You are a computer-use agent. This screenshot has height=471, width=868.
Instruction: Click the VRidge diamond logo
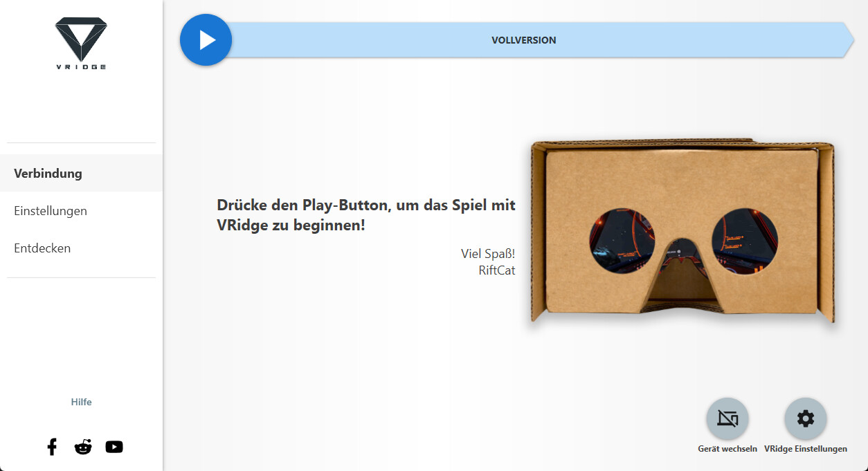click(81, 43)
